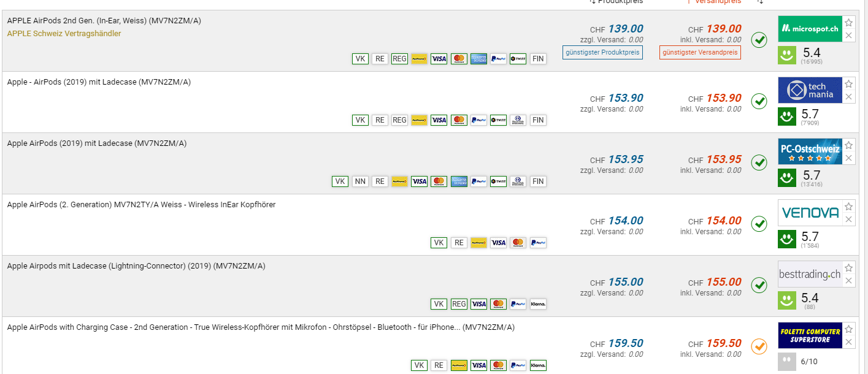
Task: Click the Klarna icon in besttrading row
Action: (538, 304)
